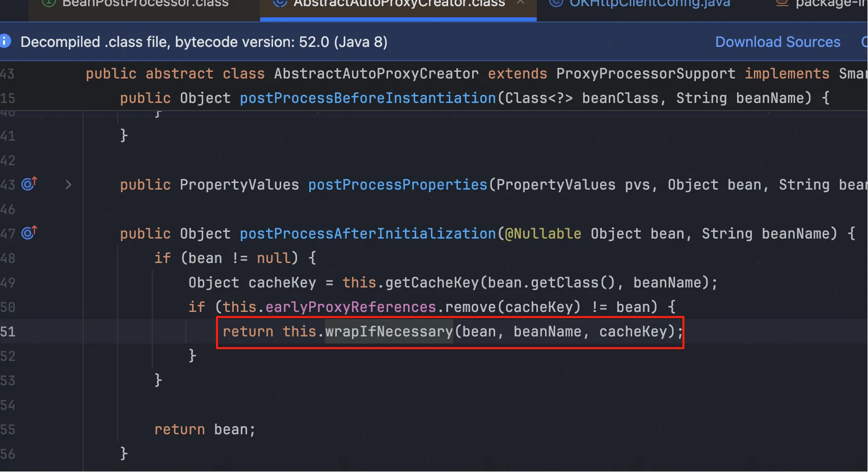
Task: Close the AbstractAutoProxyCreator.class tab
Action: click(521, 3)
